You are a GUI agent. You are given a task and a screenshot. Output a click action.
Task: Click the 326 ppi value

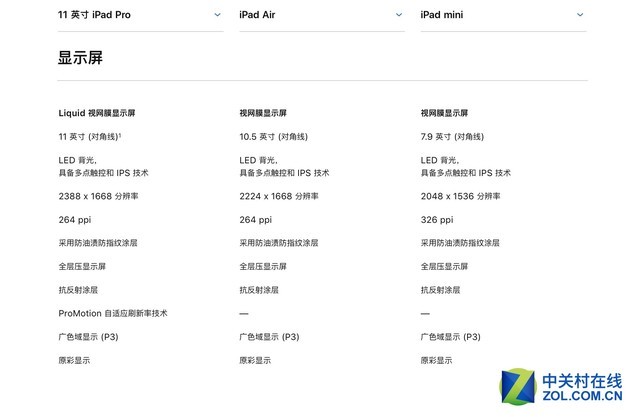(437, 220)
